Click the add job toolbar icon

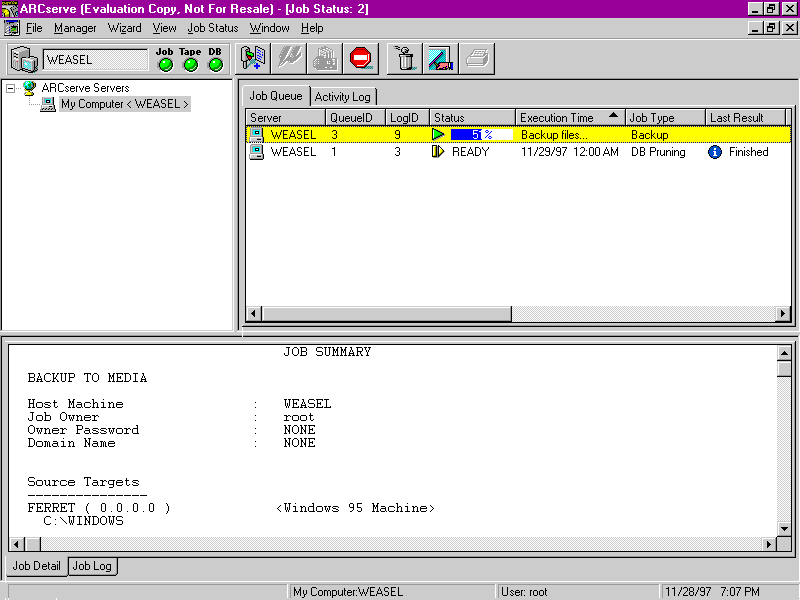(254, 59)
